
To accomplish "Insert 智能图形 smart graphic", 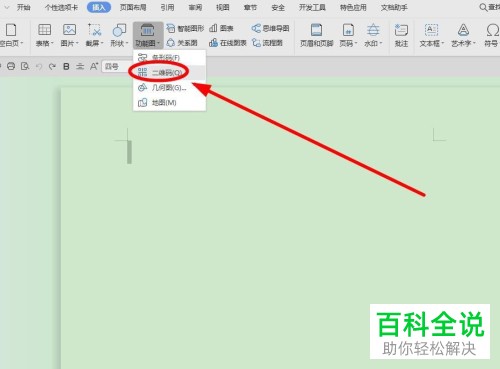I will coord(185,28).
